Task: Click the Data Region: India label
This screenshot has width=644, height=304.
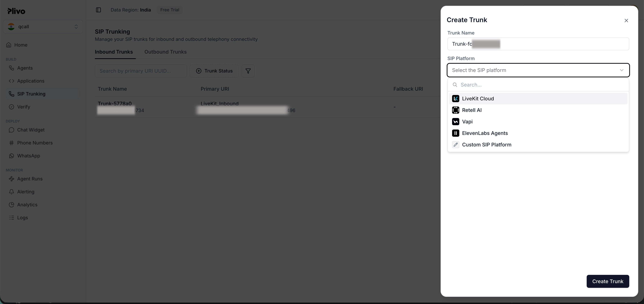Action: click(x=131, y=10)
